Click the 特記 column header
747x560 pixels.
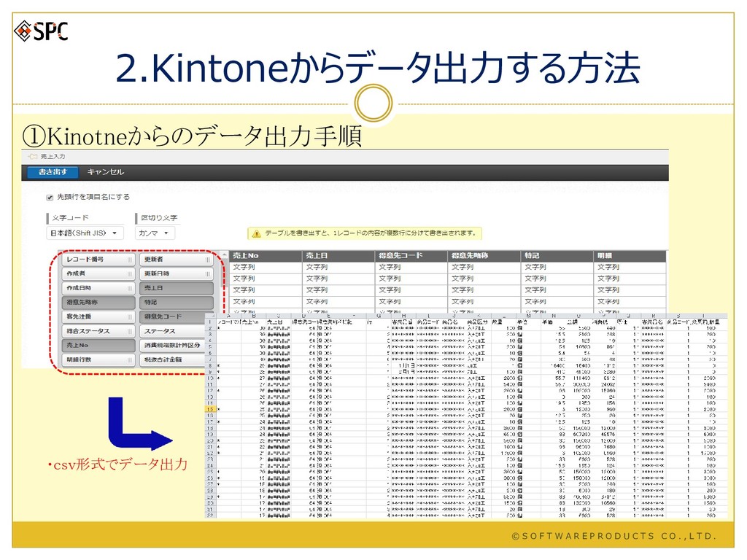557,256
